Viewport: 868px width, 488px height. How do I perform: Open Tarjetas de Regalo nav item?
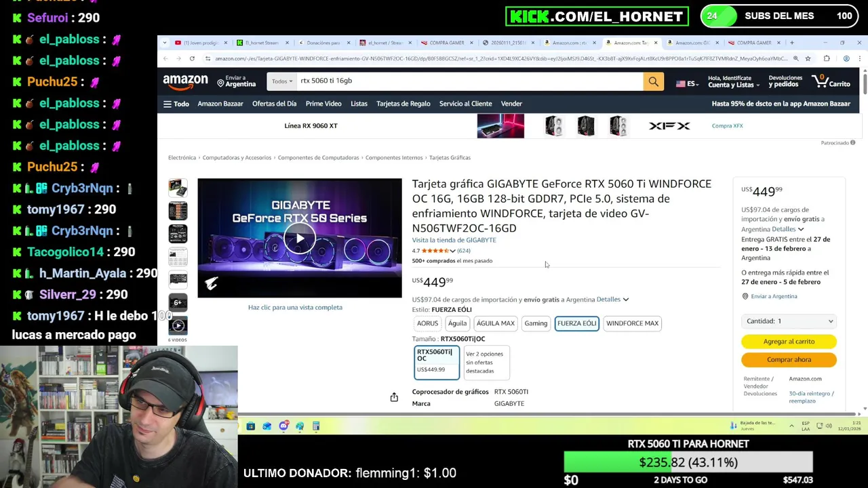403,104
